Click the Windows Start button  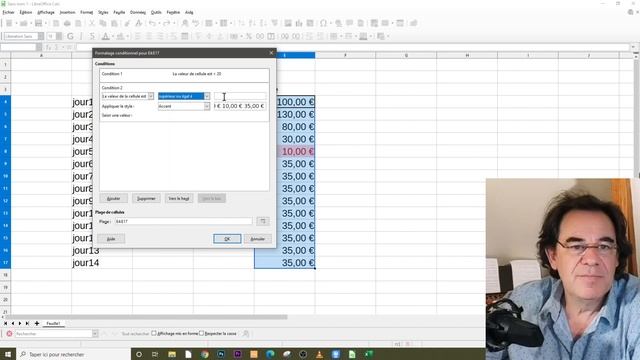8,354
